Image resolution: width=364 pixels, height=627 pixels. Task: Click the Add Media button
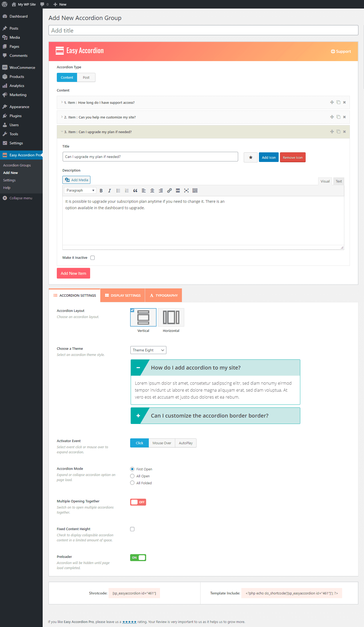pyautogui.click(x=77, y=180)
